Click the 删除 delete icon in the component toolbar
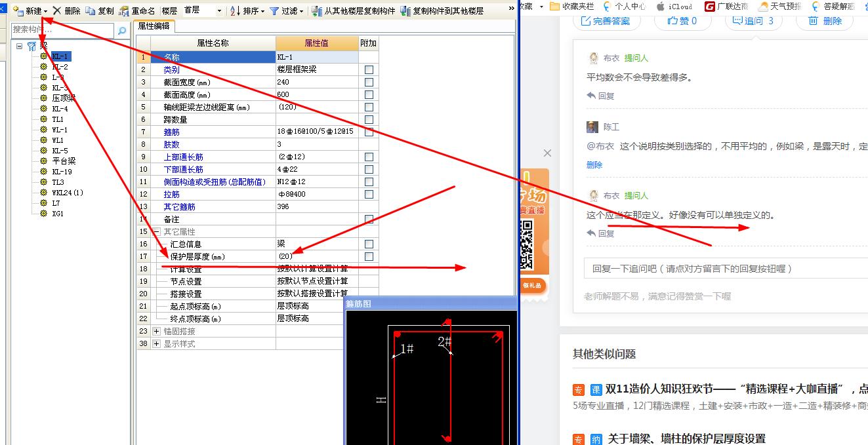 point(58,11)
